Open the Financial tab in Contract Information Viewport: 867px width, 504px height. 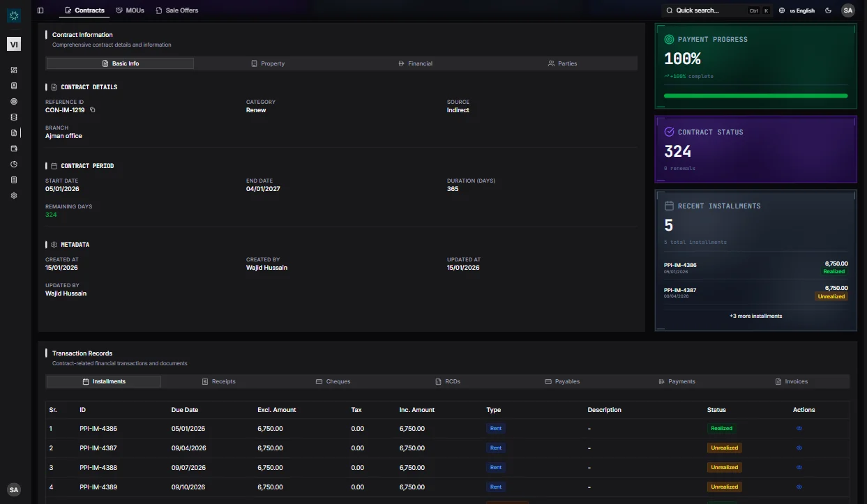(x=415, y=63)
